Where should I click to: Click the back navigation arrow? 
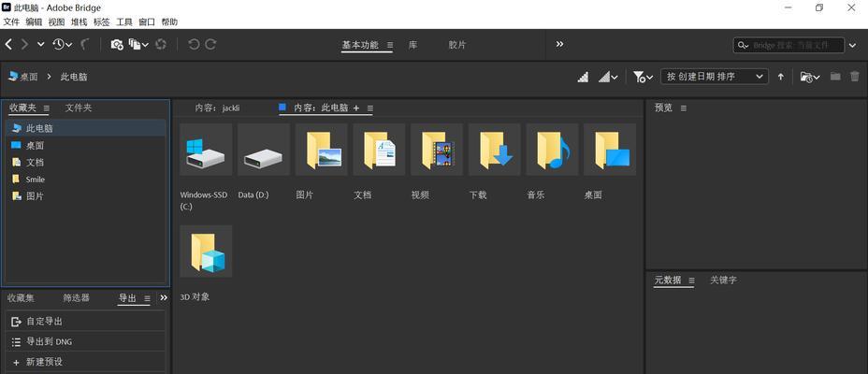[8, 44]
